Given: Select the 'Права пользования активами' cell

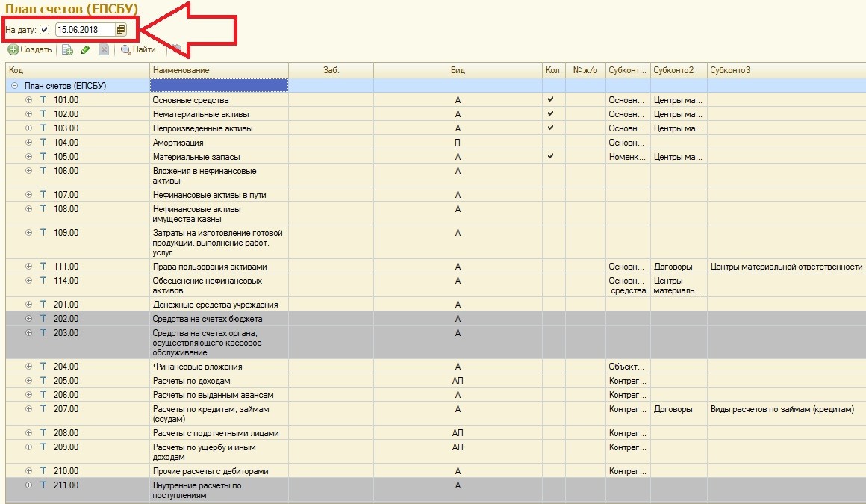Looking at the screenshot, I should click(x=219, y=267).
